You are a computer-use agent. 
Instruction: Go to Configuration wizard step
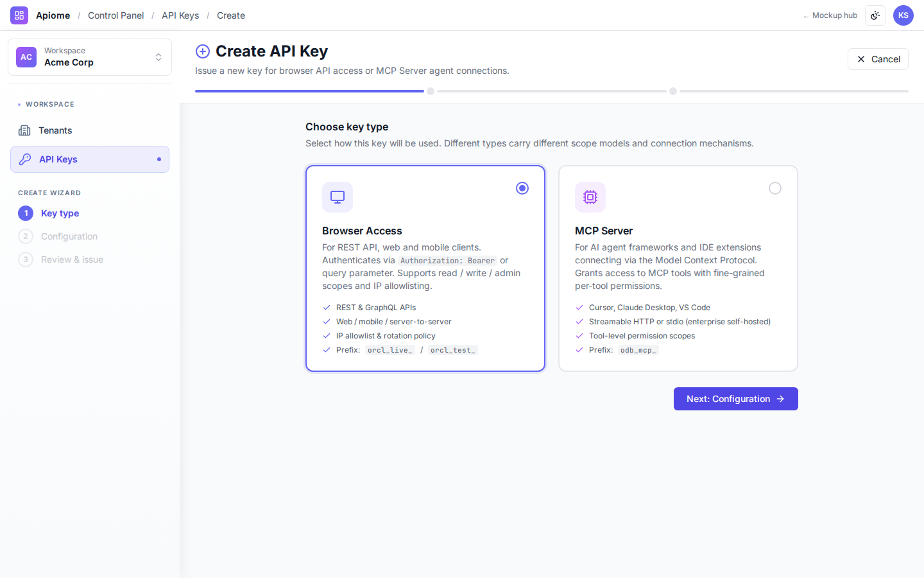click(x=69, y=236)
